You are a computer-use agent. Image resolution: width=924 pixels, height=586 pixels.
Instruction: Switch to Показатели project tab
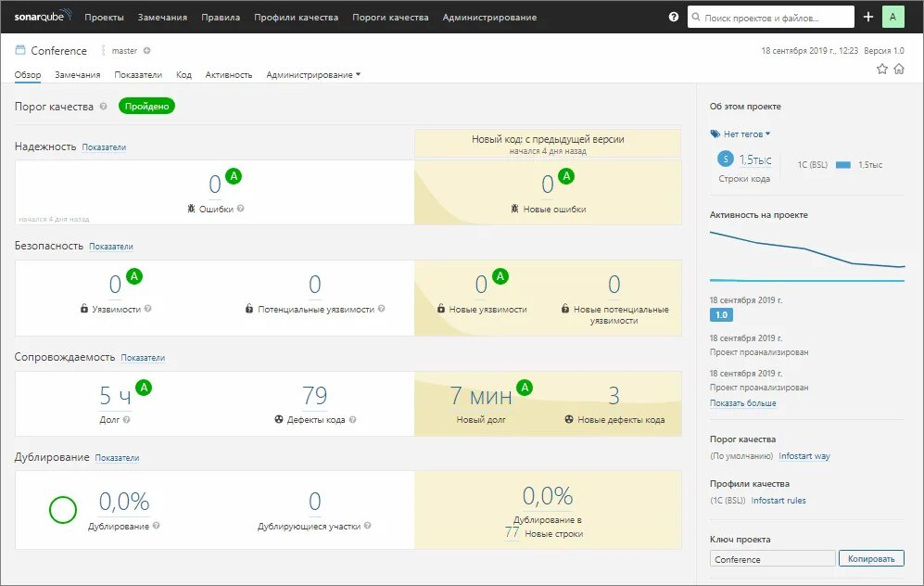click(138, 75)
